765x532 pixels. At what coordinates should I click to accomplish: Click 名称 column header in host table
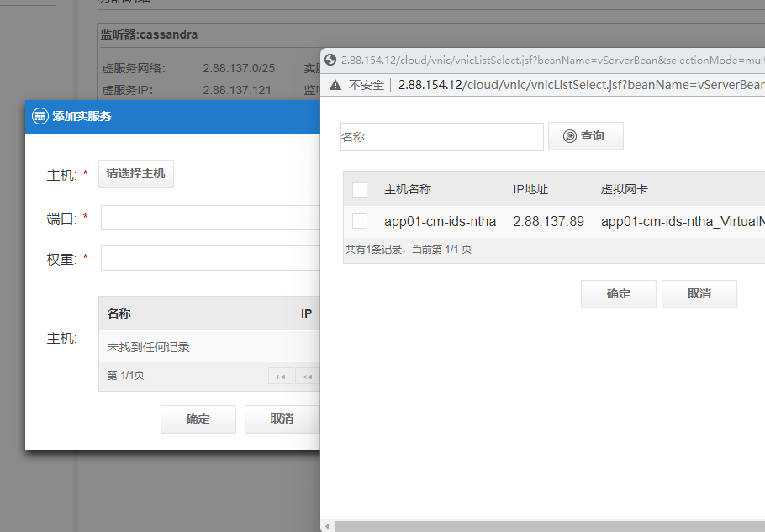pos(119,313)
